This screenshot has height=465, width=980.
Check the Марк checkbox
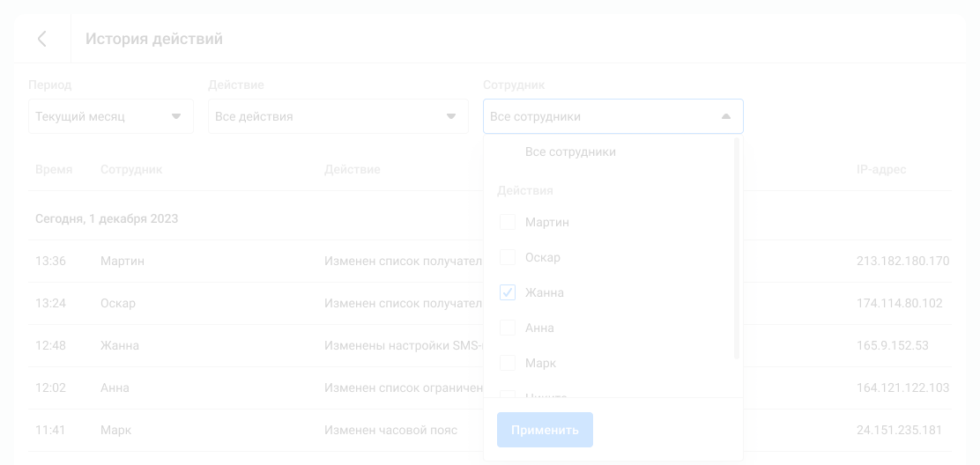click(x=508, y=363)
